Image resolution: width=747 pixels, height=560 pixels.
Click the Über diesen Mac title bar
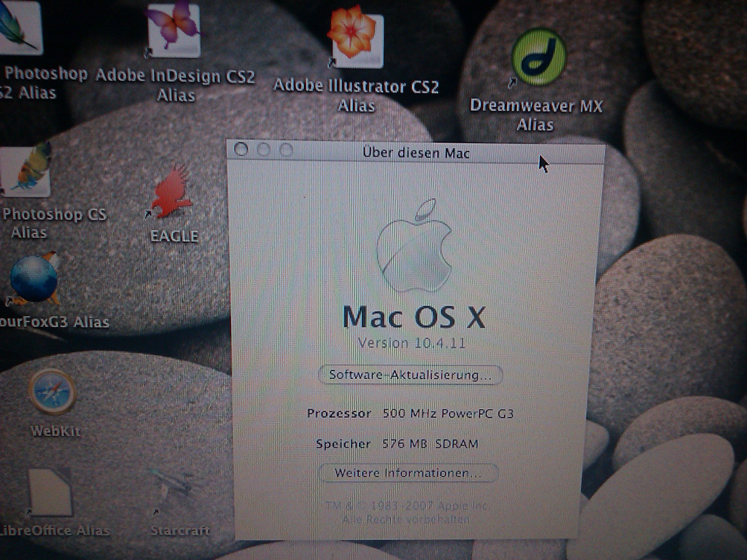coord(415,152)
